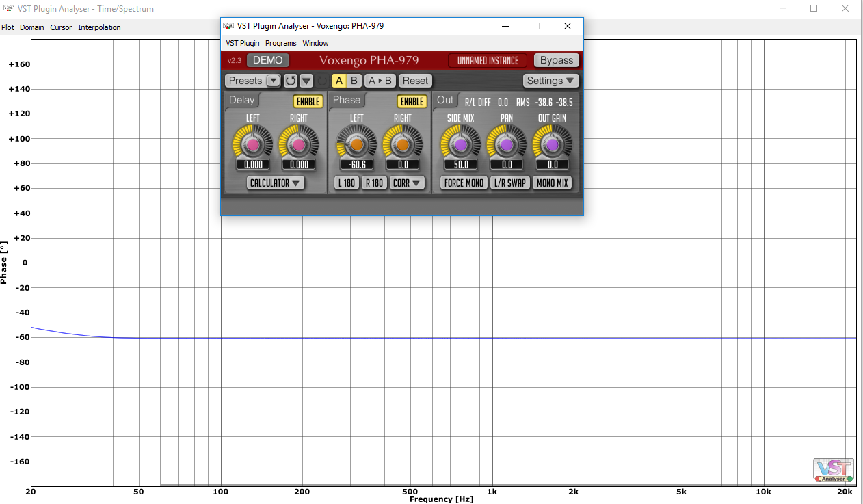Toggle the L 180 phase invert button
Viewport: 863px width, 504px height.
[x=347, y=183]
